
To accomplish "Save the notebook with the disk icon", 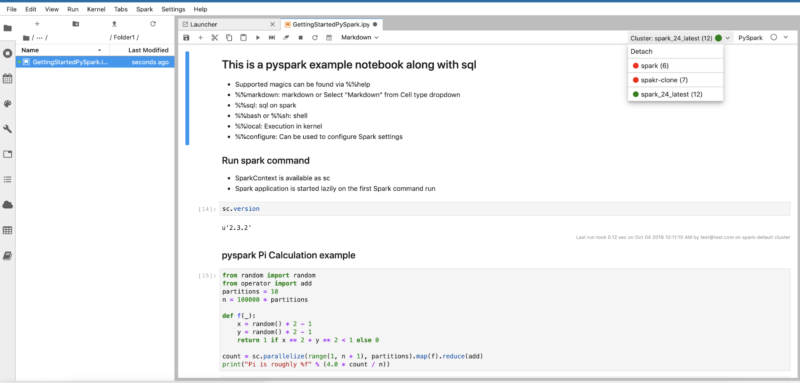I will pyautogui.click(x=186, y=38).
